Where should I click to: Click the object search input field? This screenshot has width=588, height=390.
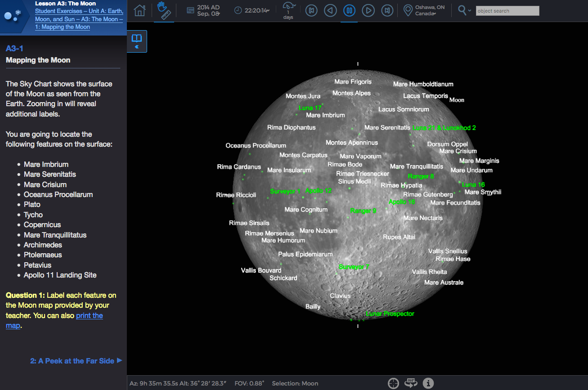(507, 11)
